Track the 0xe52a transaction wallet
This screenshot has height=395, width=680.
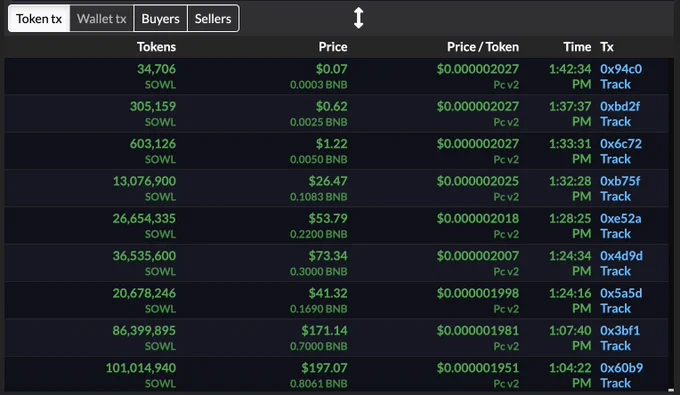[x=615, y=233]
